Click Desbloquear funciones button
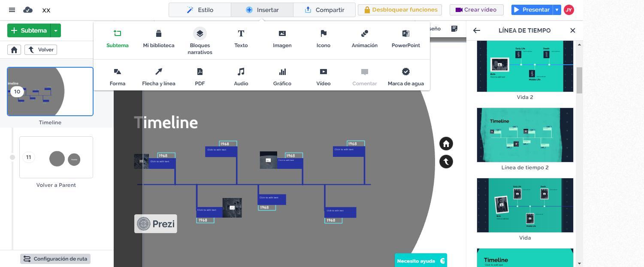 pyautogui.click(x=401, y=10)
